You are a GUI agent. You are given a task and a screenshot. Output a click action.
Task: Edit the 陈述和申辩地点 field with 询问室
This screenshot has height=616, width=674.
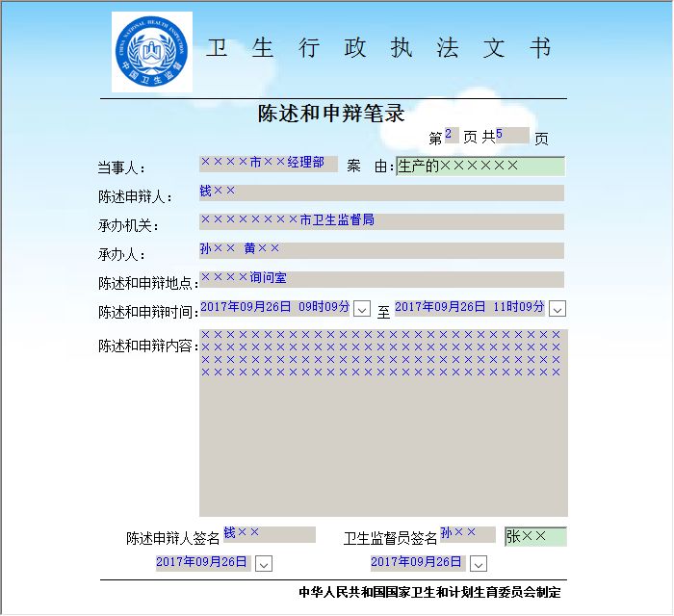pos(381,279)
